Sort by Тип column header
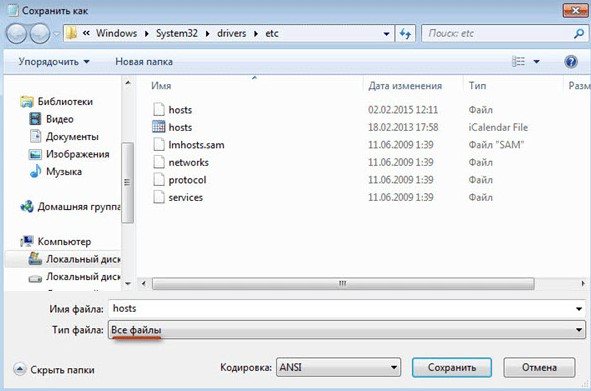Screen dimensions: 591x391 tap(477, 86)
